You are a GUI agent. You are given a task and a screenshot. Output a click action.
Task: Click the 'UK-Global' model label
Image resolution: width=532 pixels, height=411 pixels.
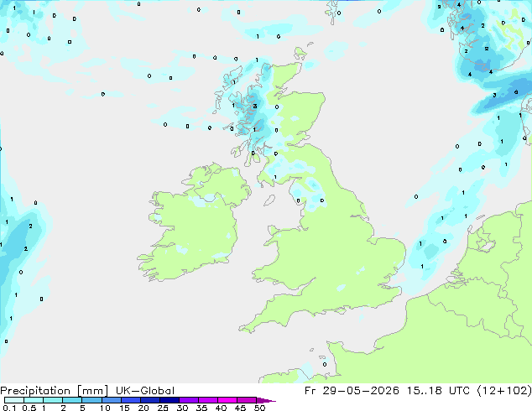145,391
